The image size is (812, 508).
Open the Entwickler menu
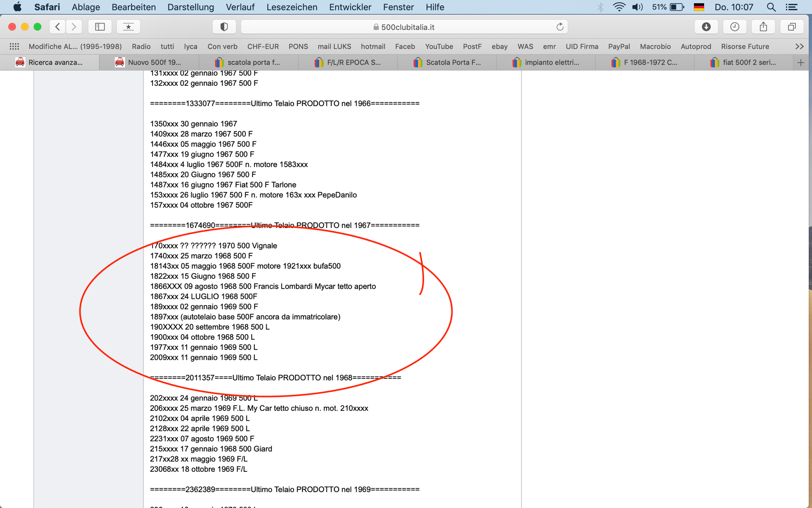[x=350, y=7]
